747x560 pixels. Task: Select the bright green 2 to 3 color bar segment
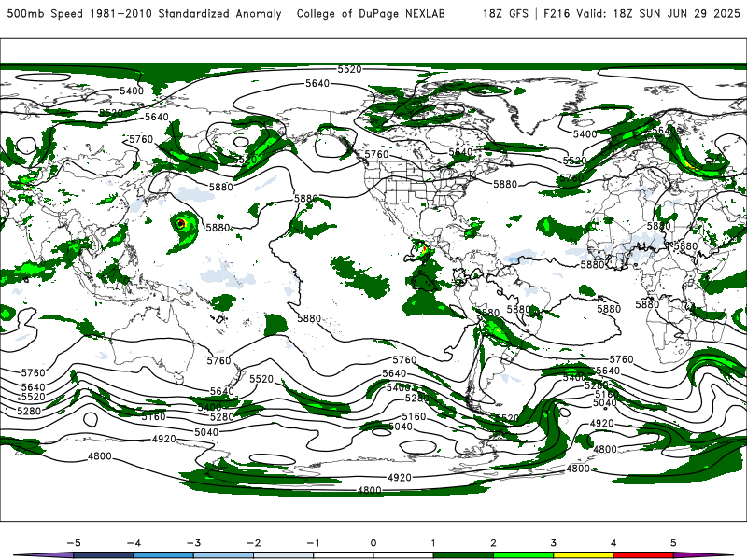tap(524, 555)
